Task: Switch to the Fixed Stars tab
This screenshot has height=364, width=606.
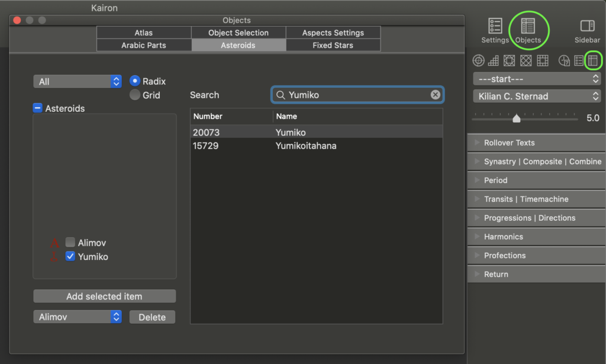Action: pyautogui.click(x=333, y=45)
